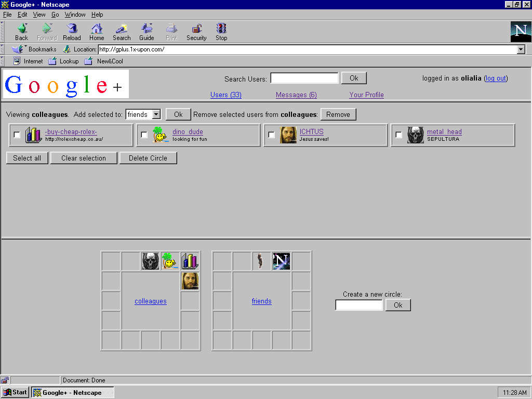Go to the Home page icon
This screenshot has width=532, height=399.
[97, 29]
